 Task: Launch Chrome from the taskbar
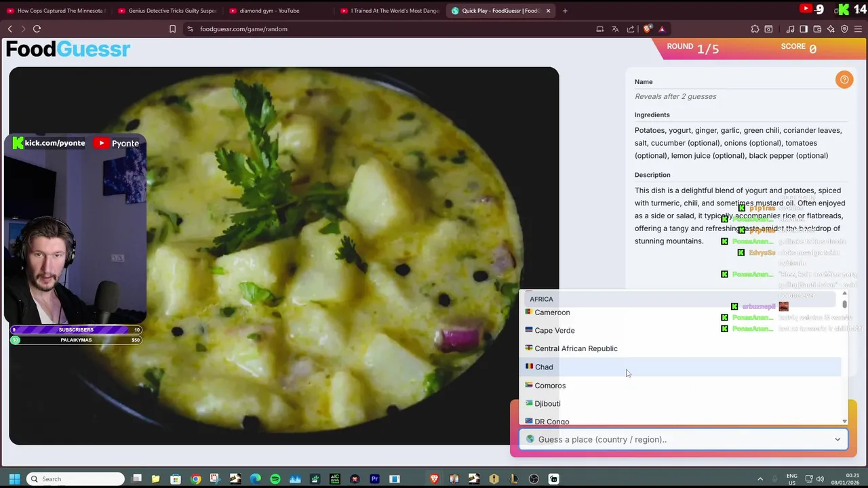point(195,479)
